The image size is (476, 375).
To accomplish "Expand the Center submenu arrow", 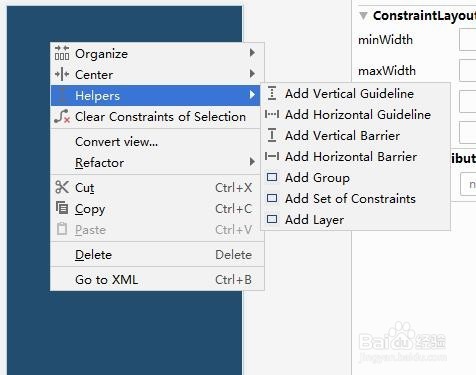I will pyautogui.click(x=252, y=74).
